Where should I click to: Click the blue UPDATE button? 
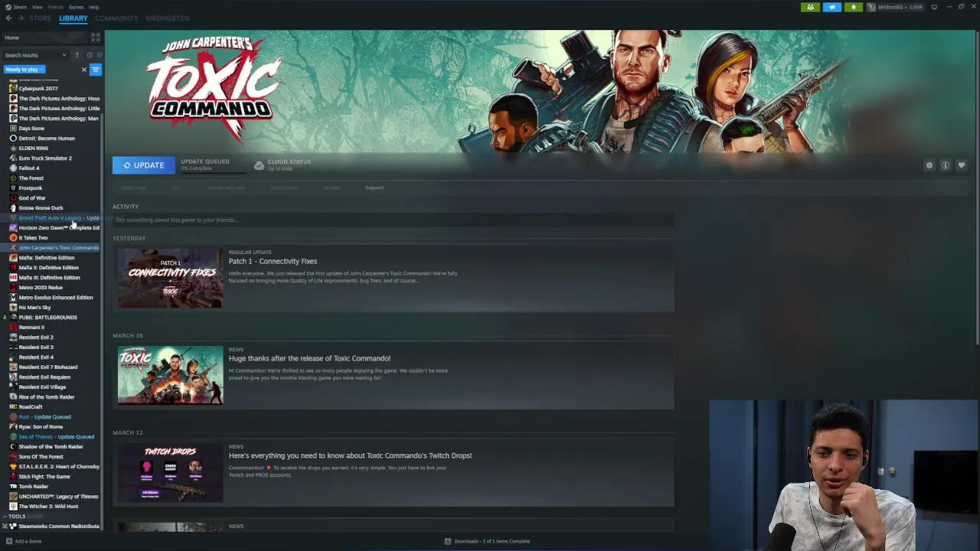pyautogui.click(x=143, y=165)
